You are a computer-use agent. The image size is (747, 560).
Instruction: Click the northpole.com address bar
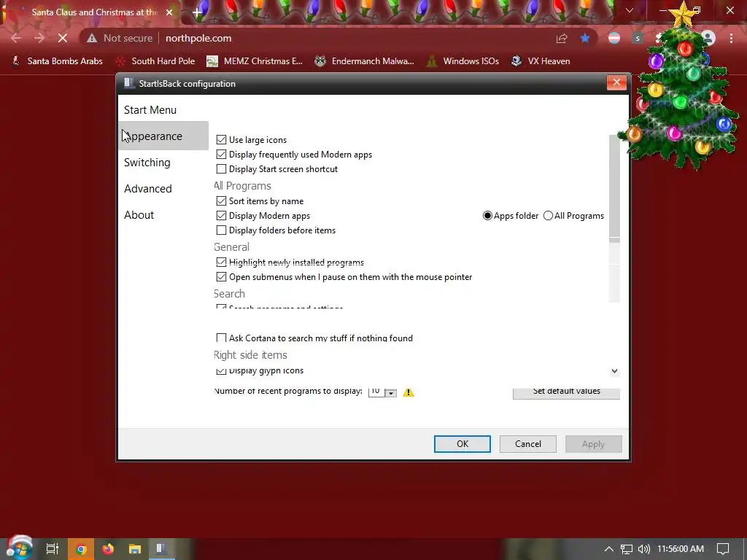click(x=198, y=38)
